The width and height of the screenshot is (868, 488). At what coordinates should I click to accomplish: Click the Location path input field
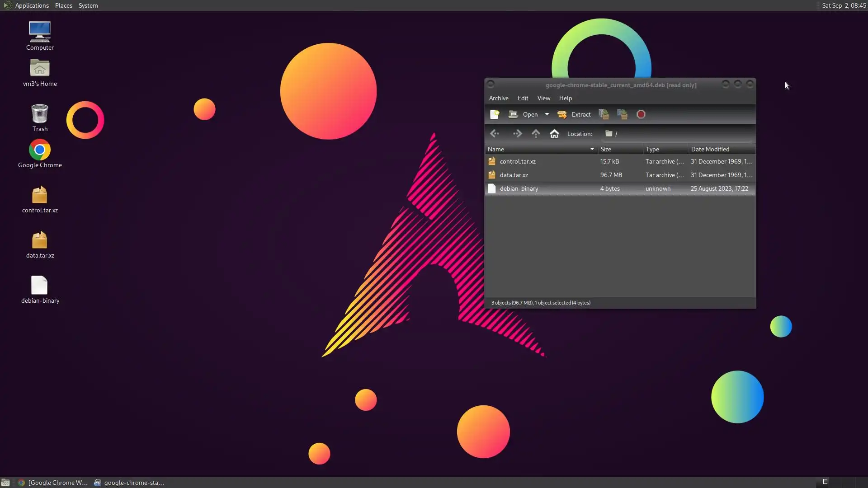point(678,134)
